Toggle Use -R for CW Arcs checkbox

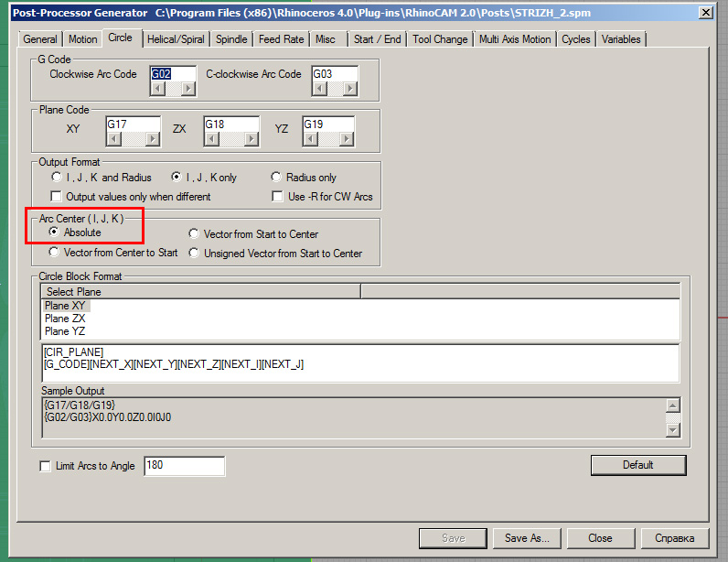[x=277, y=197]
